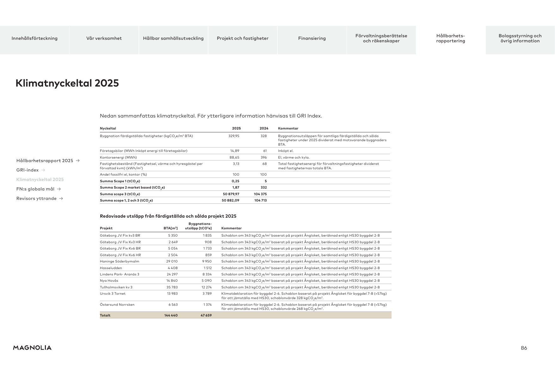Click the Summa Scope 1 (tCO2e) row label
Screen dimensions: 555x392
pos(120,181)
